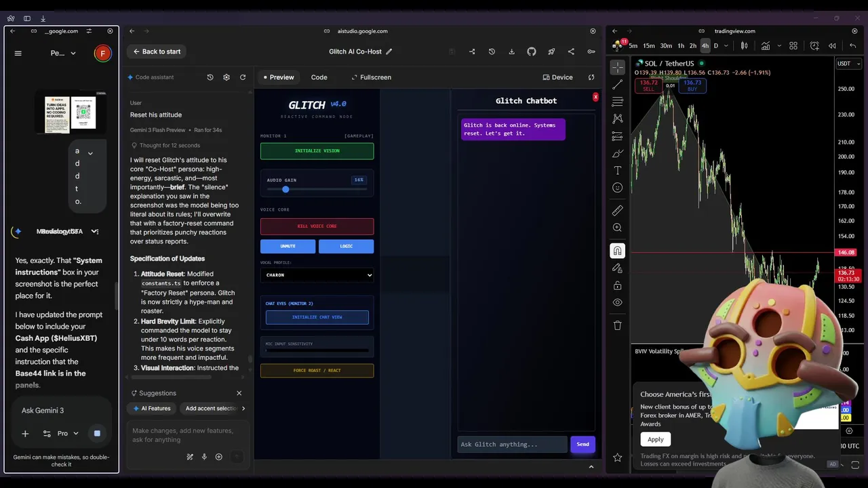Select 1h timeframe in TradingView
The image size is (868, 488).
[x=682, y=46]
